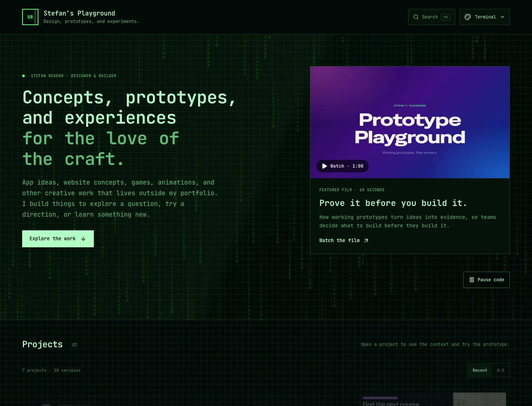Click the Pause code button

click(487, 280)
